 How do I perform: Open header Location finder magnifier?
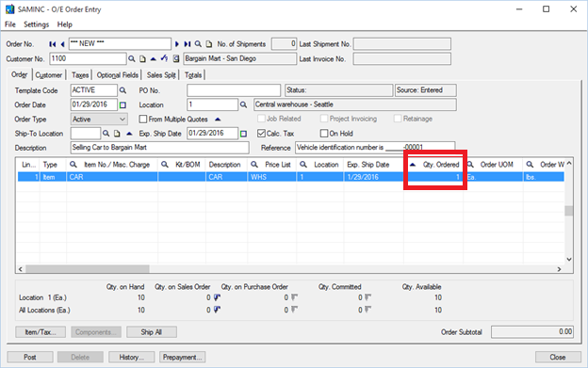(x=243, y=104)
